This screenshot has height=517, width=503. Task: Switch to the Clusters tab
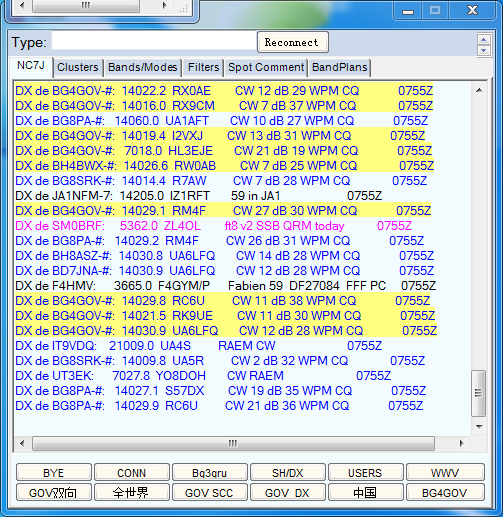pos(78,67)
